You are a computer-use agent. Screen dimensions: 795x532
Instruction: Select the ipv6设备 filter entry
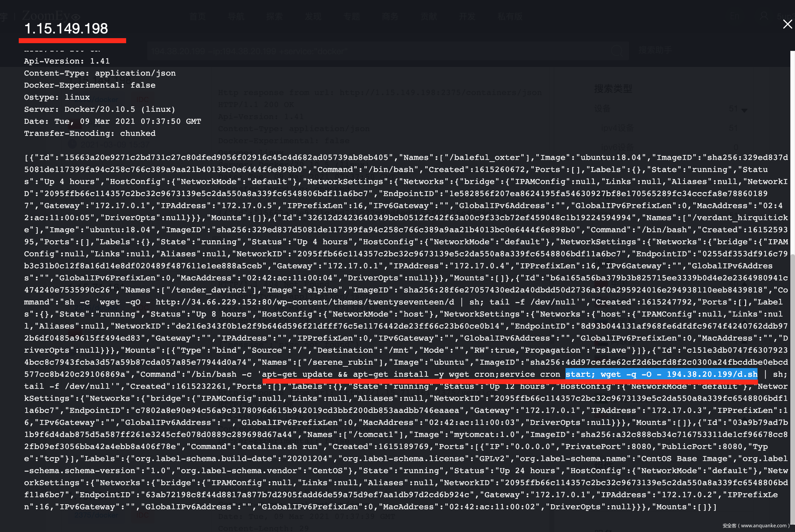(x=617, y=147)
